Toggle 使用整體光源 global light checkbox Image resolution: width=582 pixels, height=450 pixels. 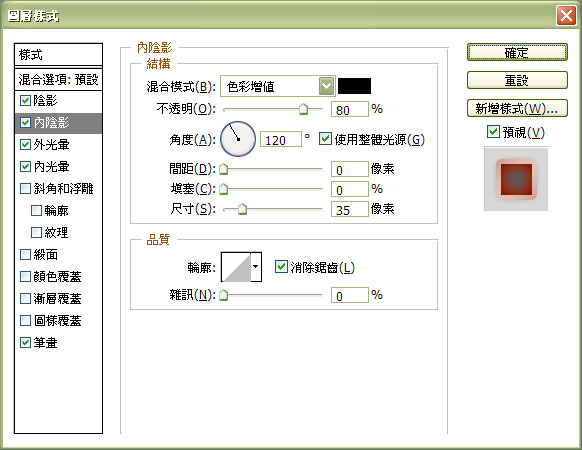click(325, 139)
